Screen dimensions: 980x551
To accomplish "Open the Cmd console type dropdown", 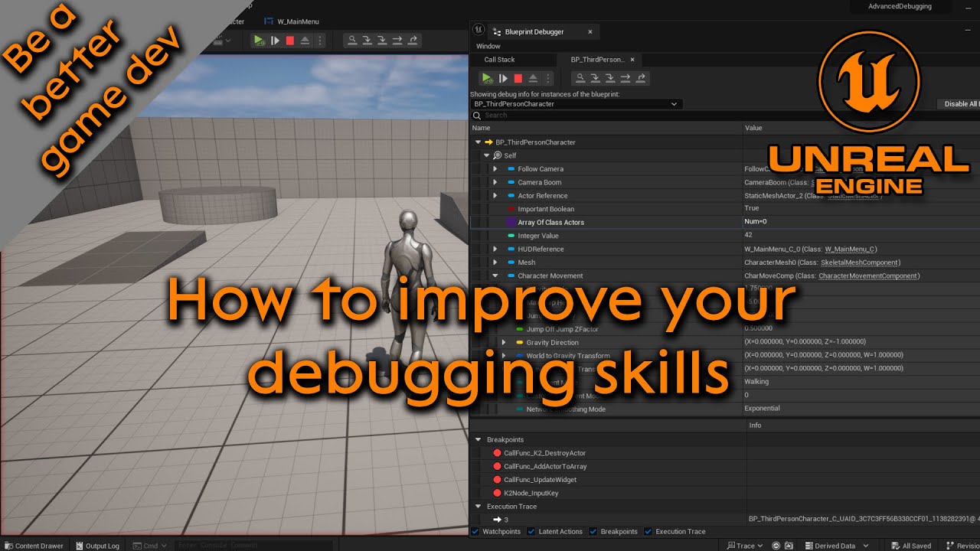I will pos(150,546).
